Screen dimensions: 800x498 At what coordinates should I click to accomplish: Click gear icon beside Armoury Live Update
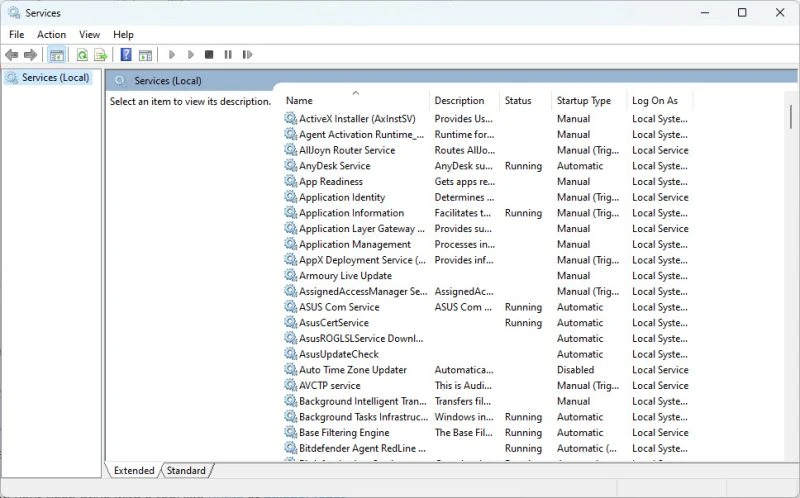click(291, 276)
